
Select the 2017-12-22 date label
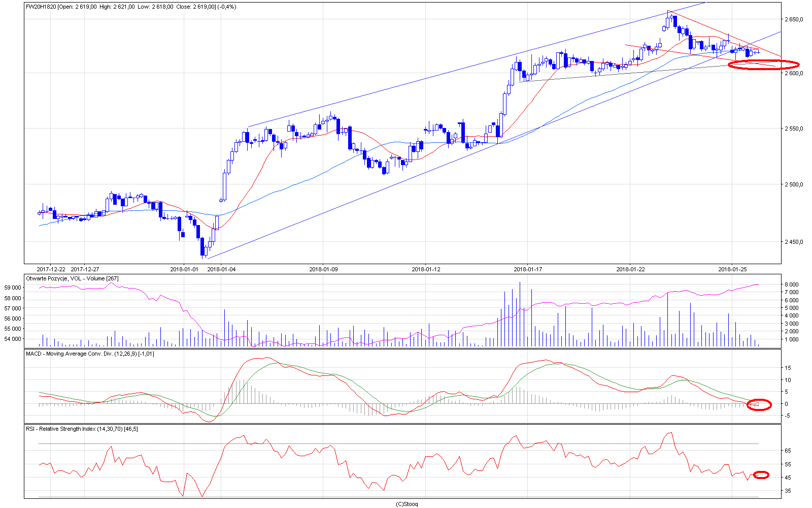(51, 269)
